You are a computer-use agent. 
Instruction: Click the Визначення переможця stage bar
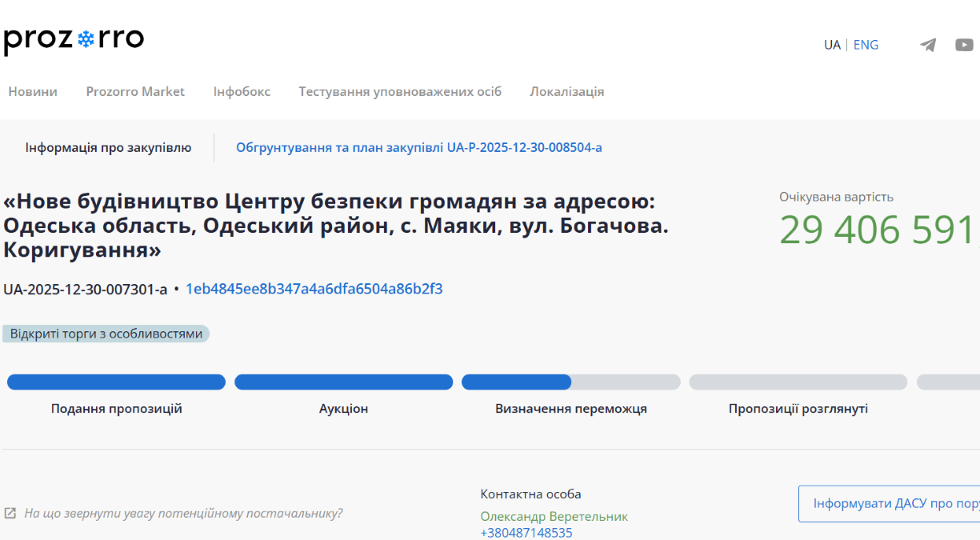click(x=570, y=382)
